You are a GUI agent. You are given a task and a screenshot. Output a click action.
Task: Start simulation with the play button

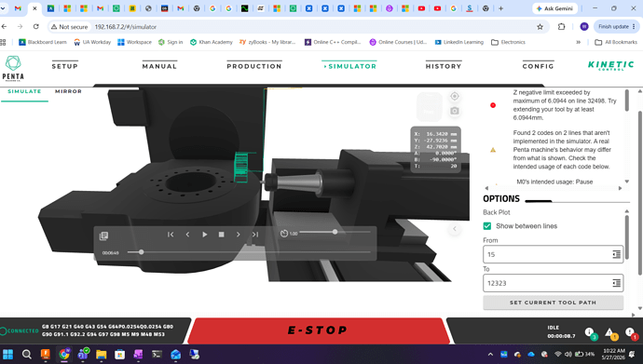pos(205,235)
